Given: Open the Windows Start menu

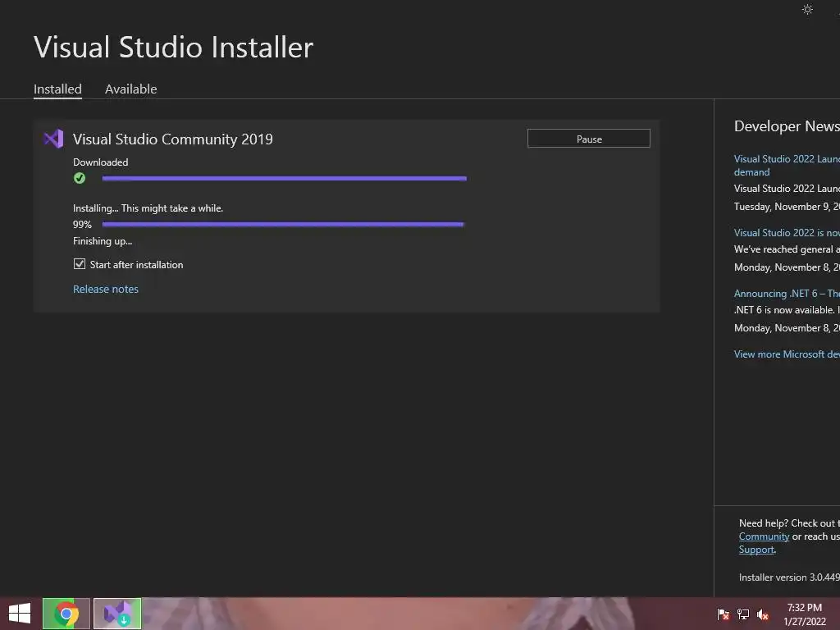Looking at the screenshot, I should 20,614.
